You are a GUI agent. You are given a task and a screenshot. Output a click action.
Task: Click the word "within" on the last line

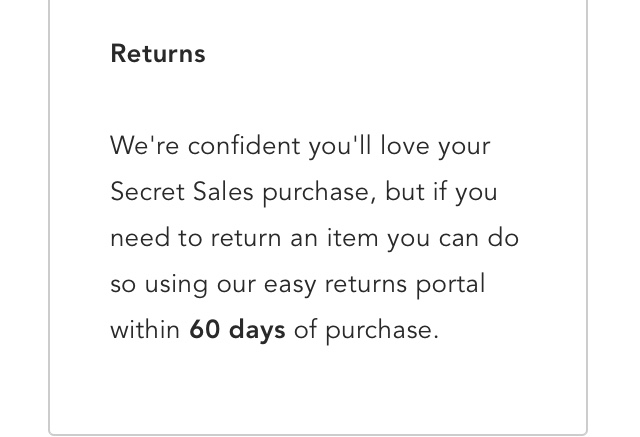click(x=145, y=330)
